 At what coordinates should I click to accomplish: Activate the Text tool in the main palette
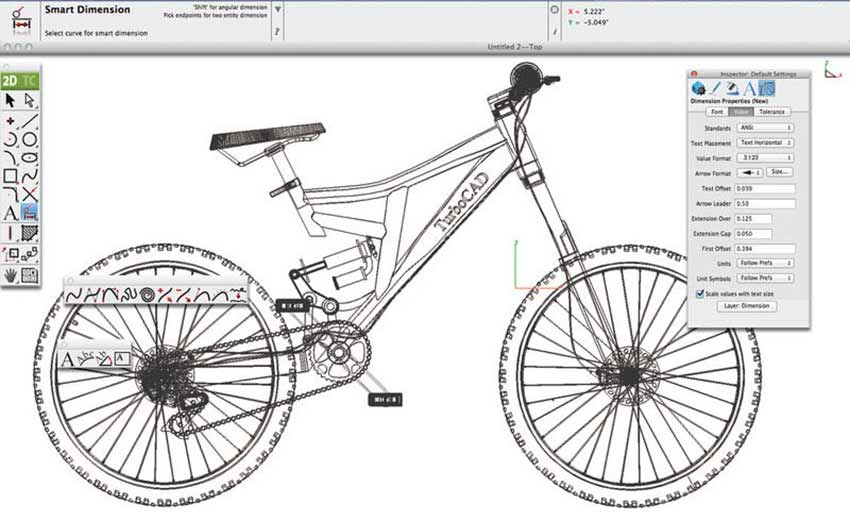pos(11,213)
